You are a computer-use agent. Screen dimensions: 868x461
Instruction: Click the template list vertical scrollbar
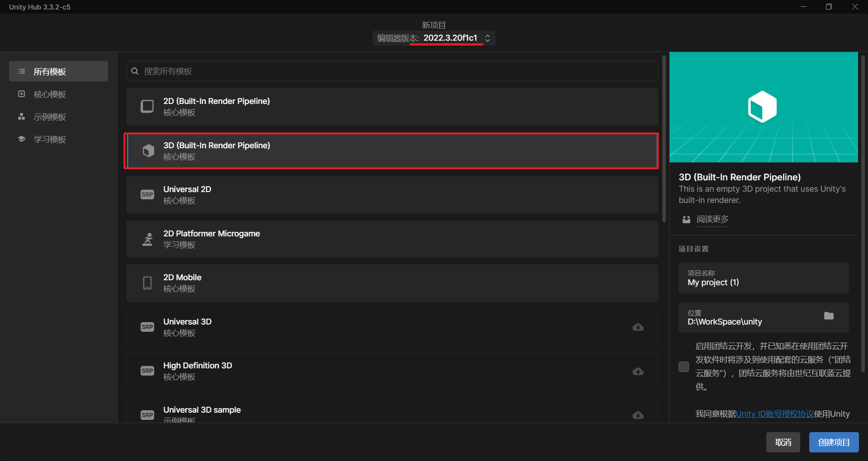tap(664, 139)
